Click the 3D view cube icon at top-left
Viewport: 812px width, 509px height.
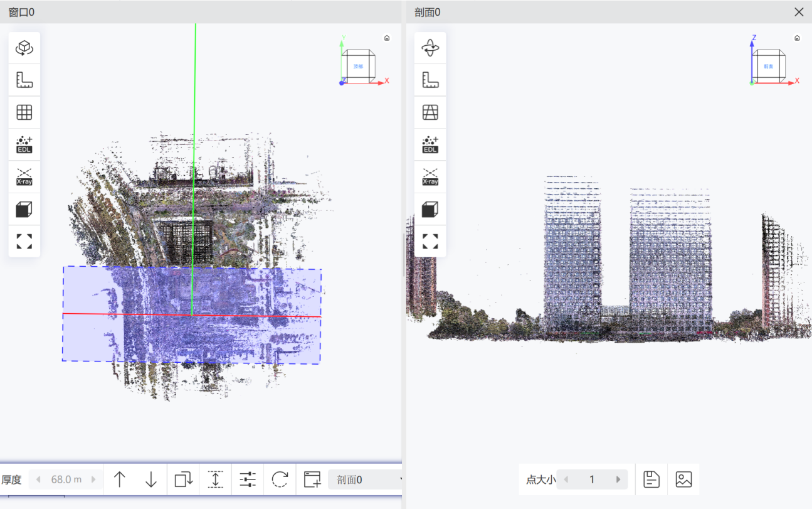click(24, 48)
